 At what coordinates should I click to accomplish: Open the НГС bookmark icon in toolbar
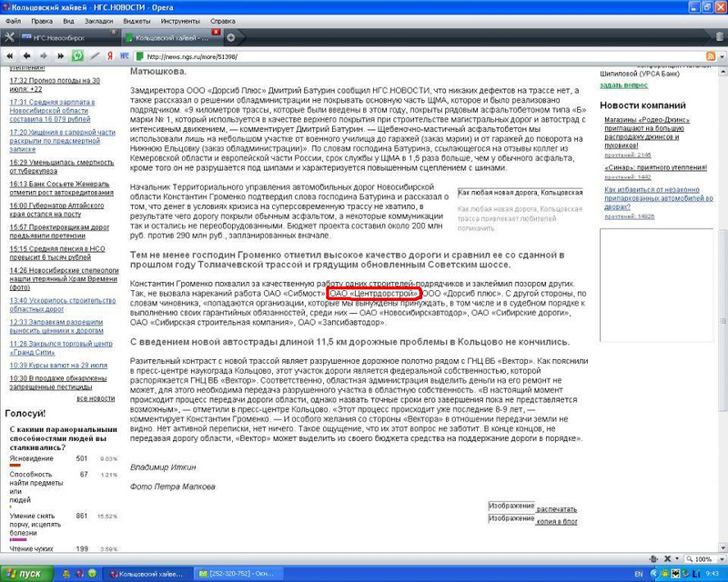click(125, 56)
